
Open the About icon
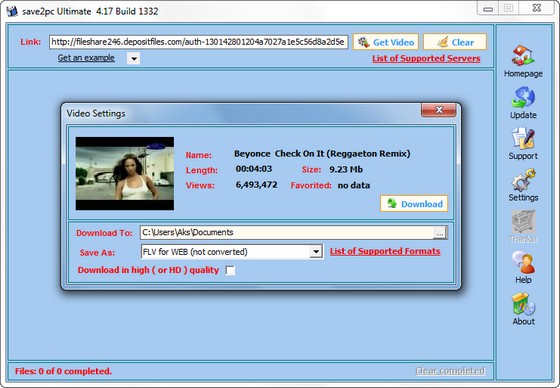(523, 304)
